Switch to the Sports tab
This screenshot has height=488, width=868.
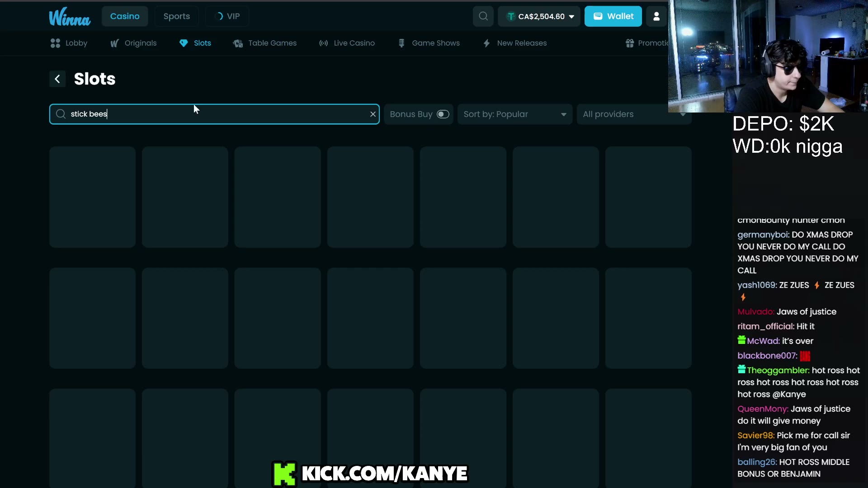coord(177,16)
